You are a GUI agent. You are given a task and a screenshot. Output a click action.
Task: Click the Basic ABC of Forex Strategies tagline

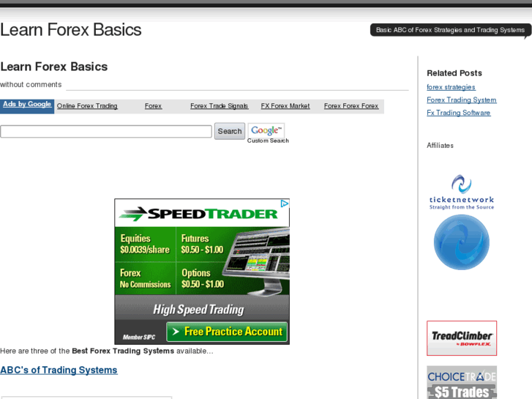pyautogui.click(x=450, y=30)
